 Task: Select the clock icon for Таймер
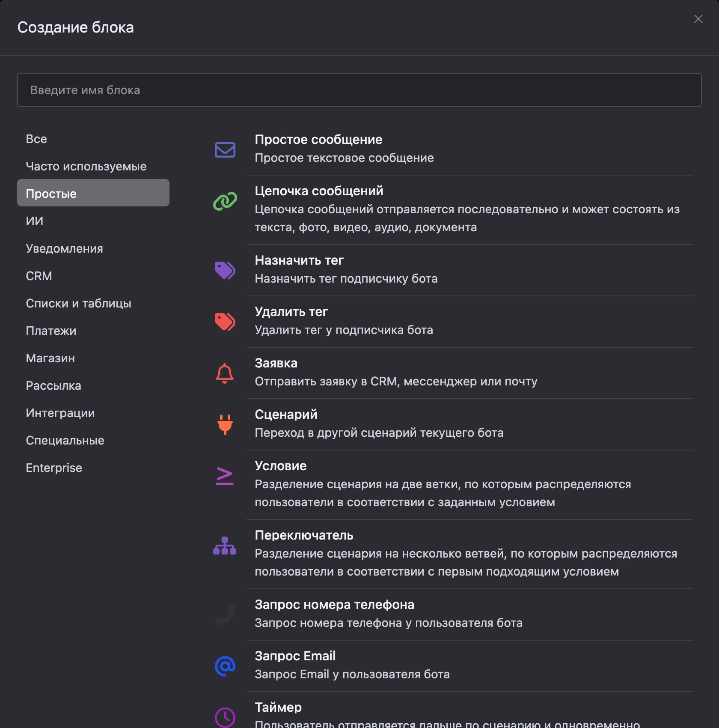pos(225,717)
